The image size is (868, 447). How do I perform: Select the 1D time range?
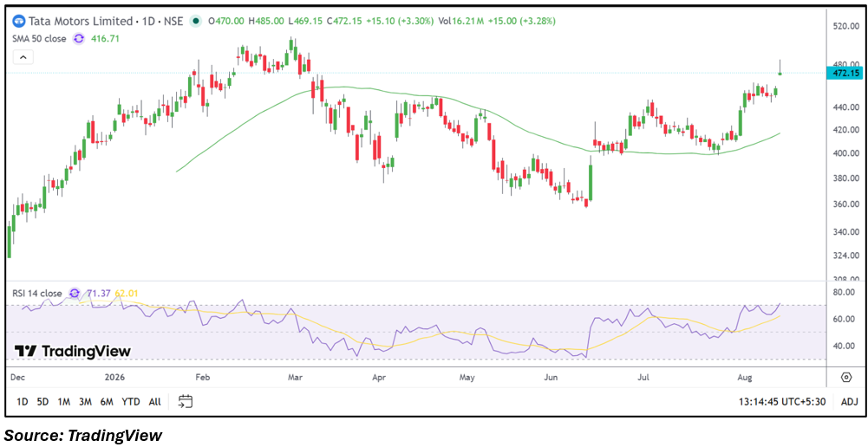click(x=23, y=402)
